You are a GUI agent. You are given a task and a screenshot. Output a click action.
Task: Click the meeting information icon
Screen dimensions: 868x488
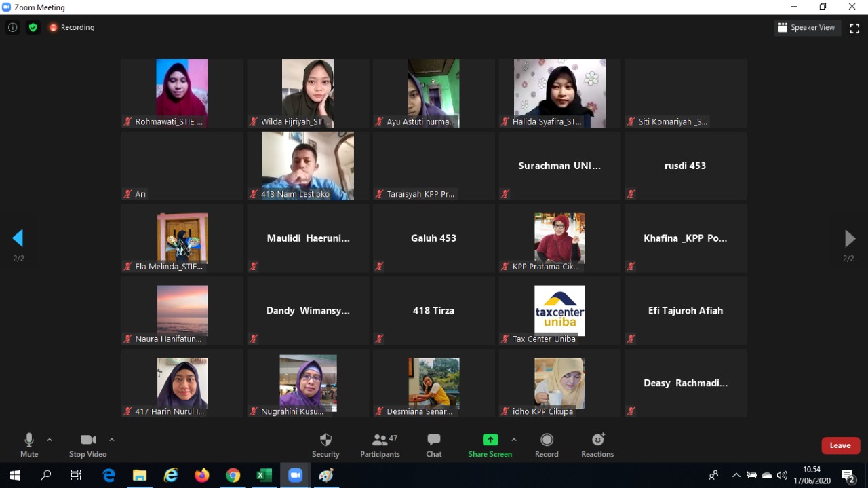pyautogui.click(x=12, y=28)
